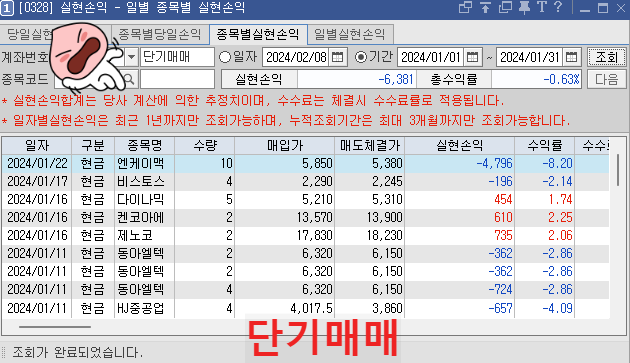Click the 조회가 완료되었습니다 status message

[78, 353]
